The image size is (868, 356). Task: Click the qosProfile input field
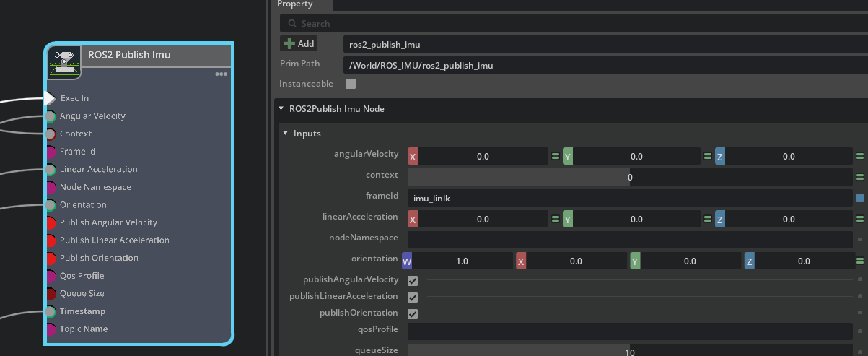630,331
